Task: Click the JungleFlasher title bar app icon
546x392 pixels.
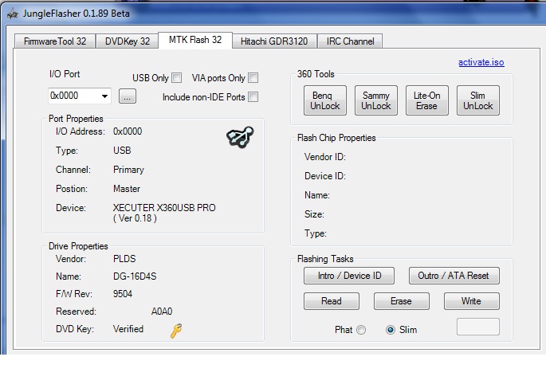Action: click(13, 14)
